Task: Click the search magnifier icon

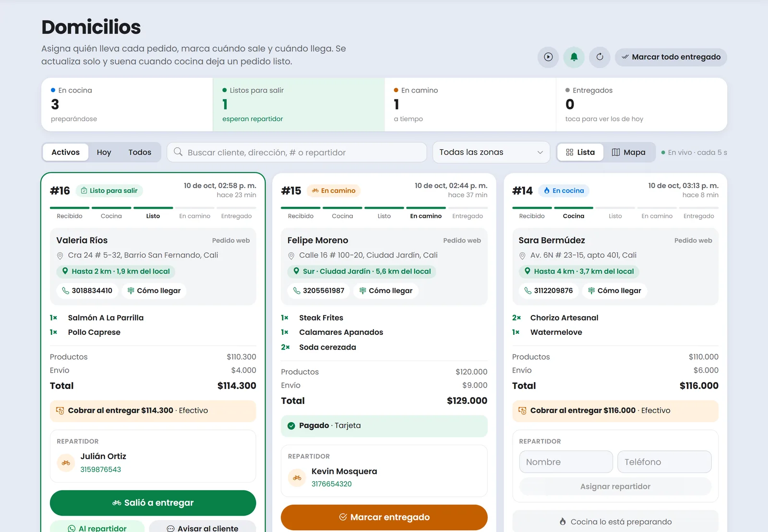Action: coord(178,152)
